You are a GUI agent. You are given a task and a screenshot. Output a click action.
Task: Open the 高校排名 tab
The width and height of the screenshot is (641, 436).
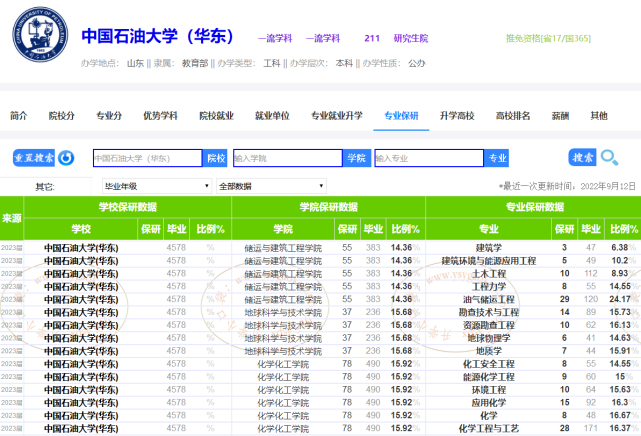[513, 116]
